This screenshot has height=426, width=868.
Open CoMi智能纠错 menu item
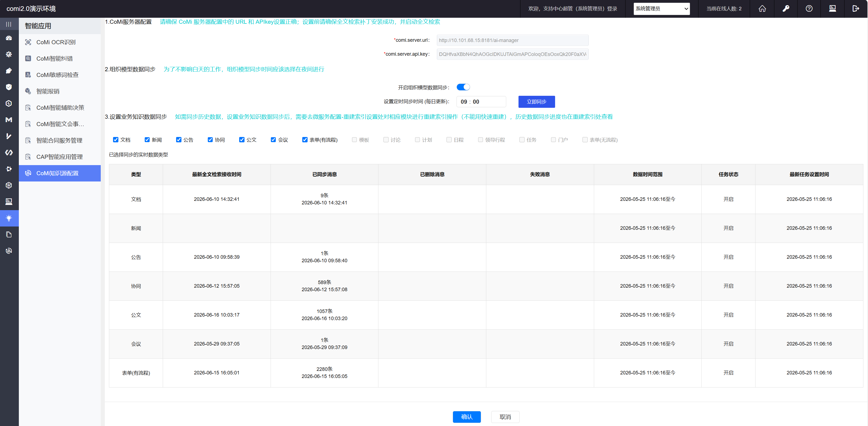[x=60, y=59]
